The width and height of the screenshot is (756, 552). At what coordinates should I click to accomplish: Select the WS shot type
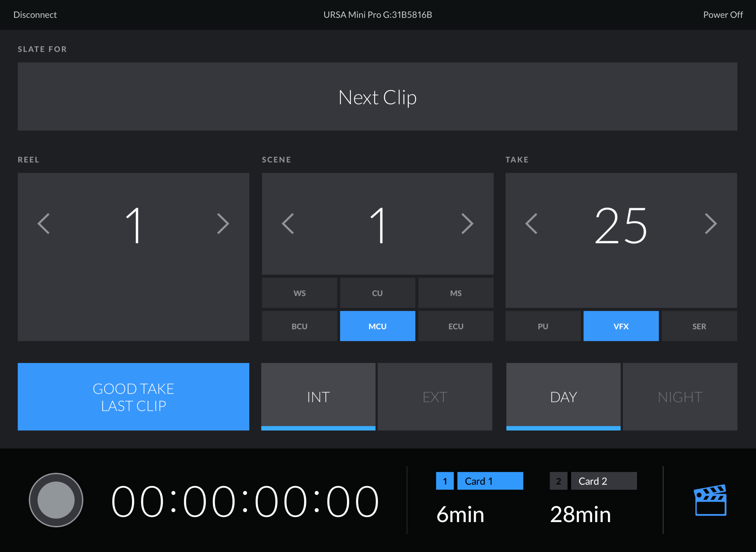(299, 293)
